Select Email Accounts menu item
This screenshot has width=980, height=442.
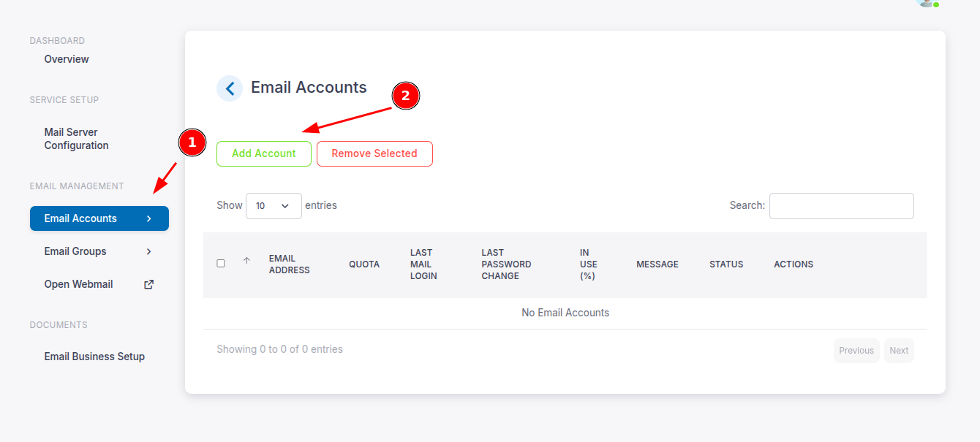[x=99, y=218]
